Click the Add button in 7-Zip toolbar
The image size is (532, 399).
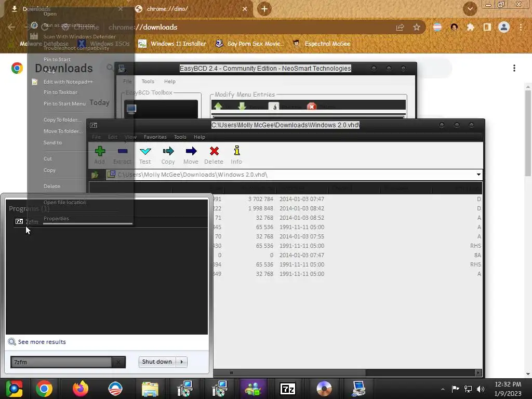point(99,155)
